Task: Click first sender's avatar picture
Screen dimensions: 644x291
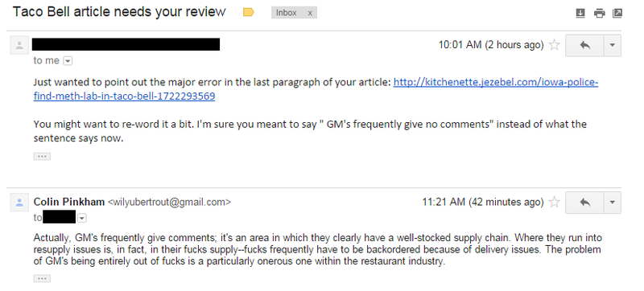Action: pos(19,46)
